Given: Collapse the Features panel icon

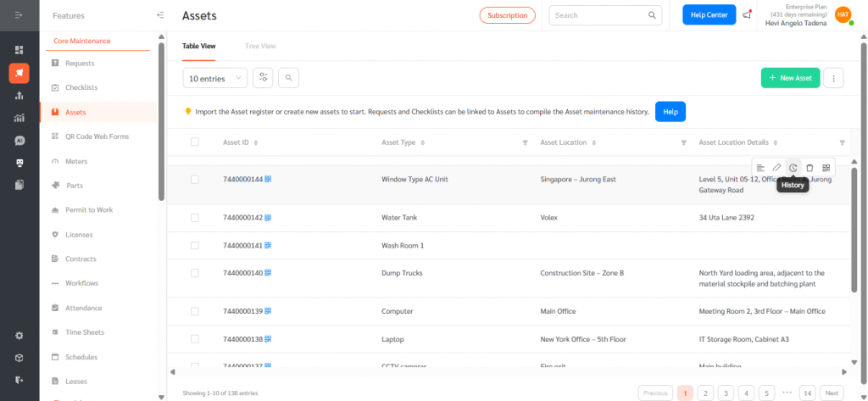Looking at the screenshot, I should coord(160,15).
